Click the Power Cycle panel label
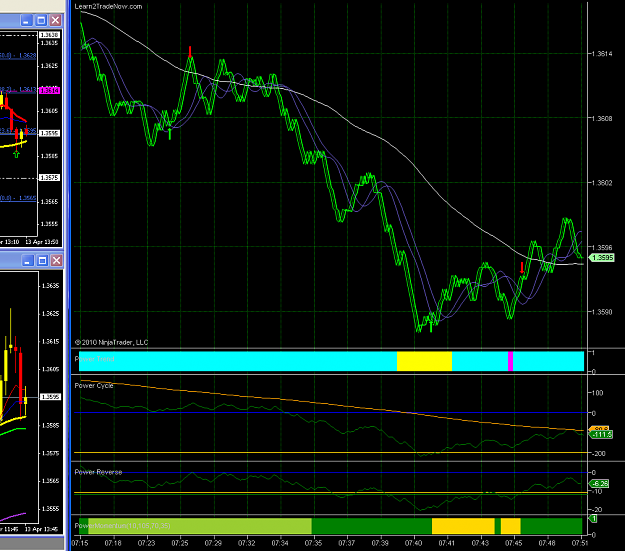This screenshot has height=551, width=625. [x=94, y=386]
